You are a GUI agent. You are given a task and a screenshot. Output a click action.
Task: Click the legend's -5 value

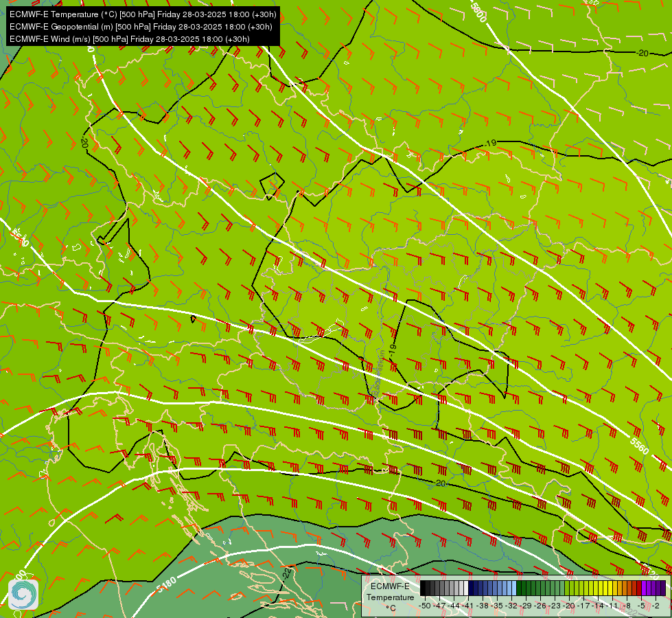click(x=641, y=606)
